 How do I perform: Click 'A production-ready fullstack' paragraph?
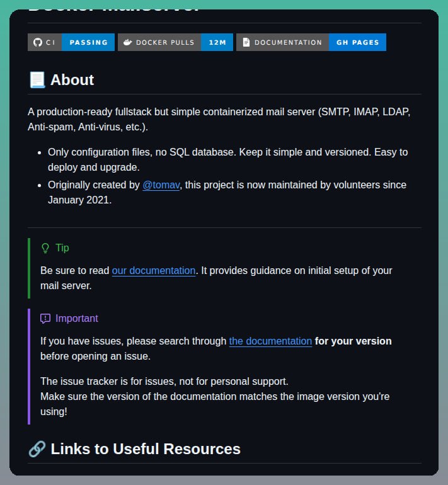[219, 120]
